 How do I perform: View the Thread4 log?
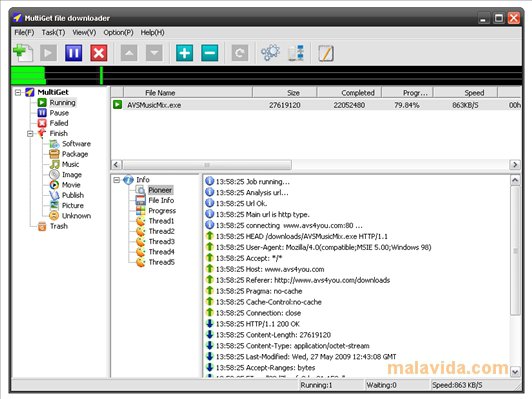coord(162,252)
